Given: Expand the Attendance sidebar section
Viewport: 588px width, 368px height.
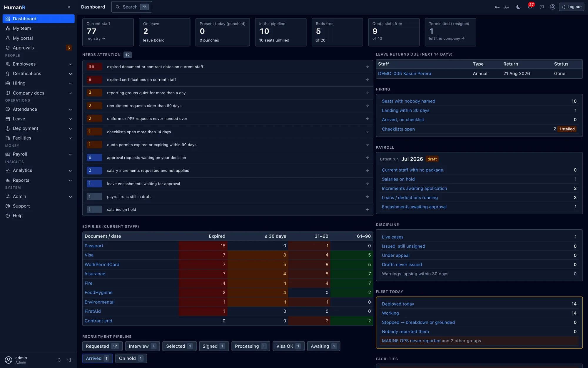Looking at the screenshot, I should click(39, 109).
